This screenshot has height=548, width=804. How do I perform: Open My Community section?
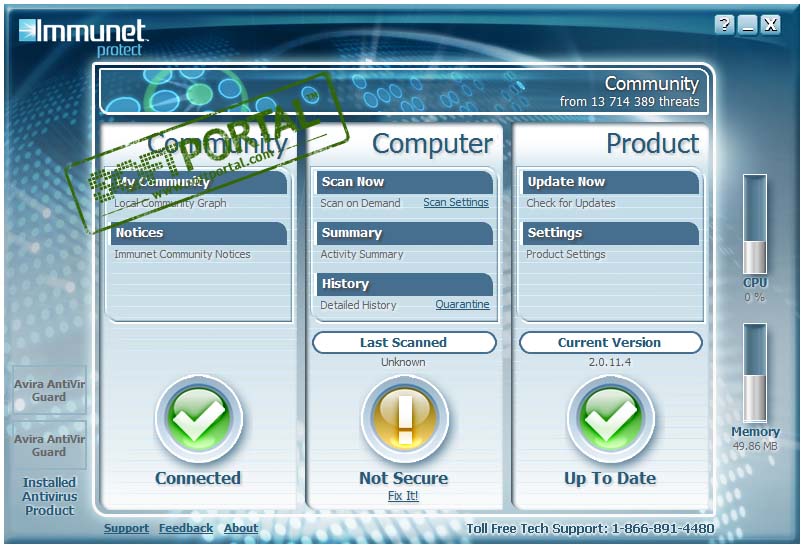(199, 182)
